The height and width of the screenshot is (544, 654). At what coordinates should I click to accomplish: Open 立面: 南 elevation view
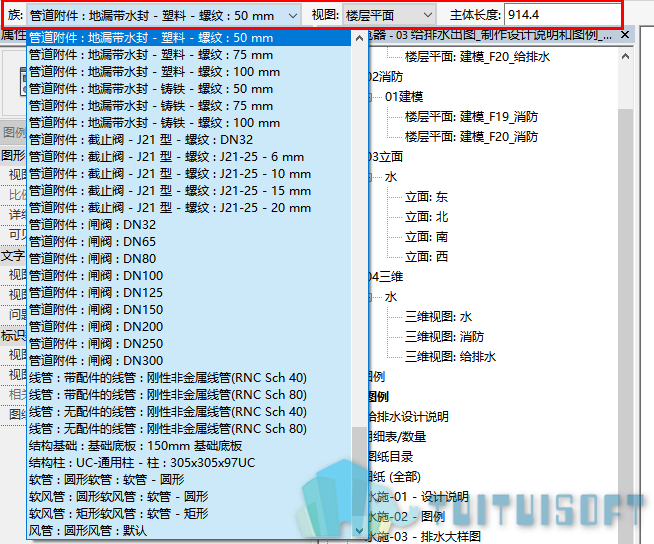coord(426,237)
